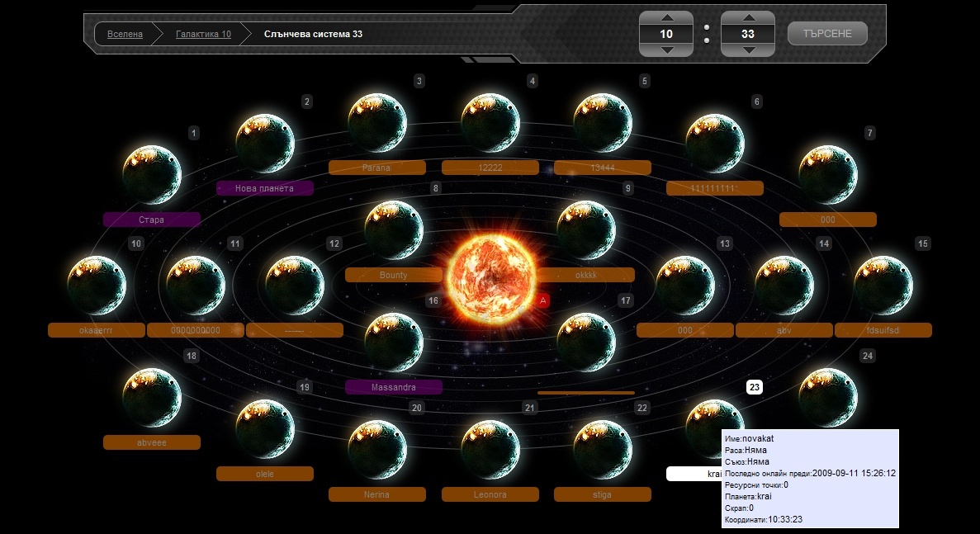The width and height of the screenshot is (980, 534).
Task: Select the planet at position 13
Action: [685, 286]
